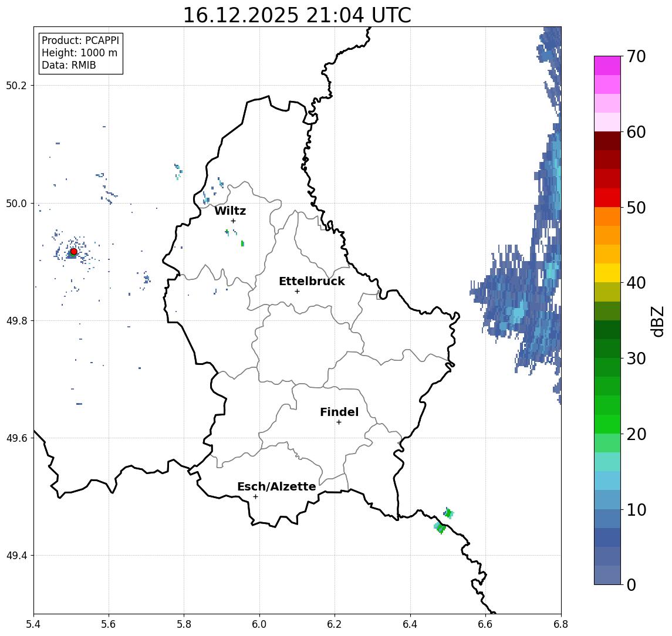Click the green echo southeast of Wiltz
Screen dimensions: 672x636
tap(242, 243)
